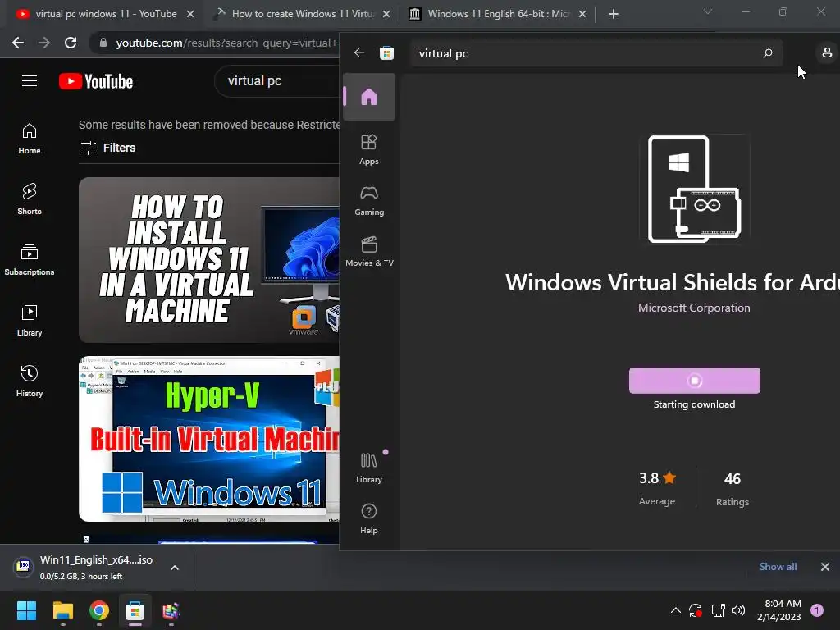This screenshot has width=840, height=630.
Task: Click the sync update tray icon
Action: tap(696, 610)
